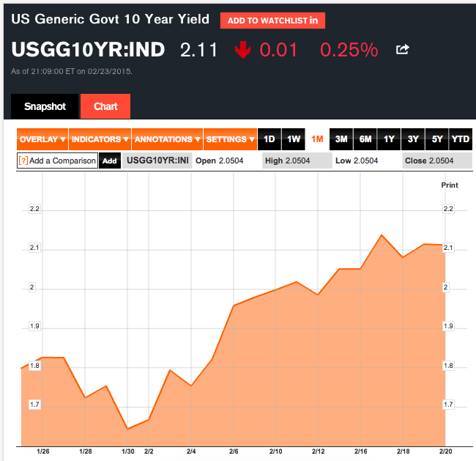Viewport: 476px width, 461px height.
Task: Expand the Overlay dropdown
Action: point(42,139)
